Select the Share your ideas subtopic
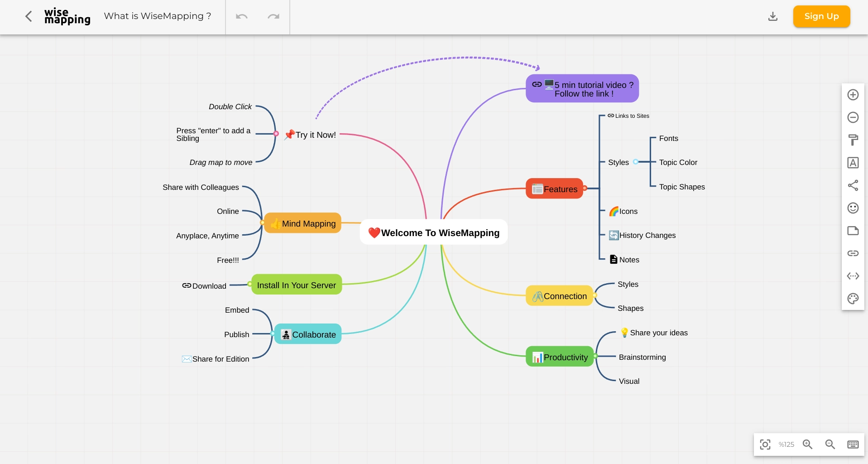868x464 pixels. click(654, 333)
